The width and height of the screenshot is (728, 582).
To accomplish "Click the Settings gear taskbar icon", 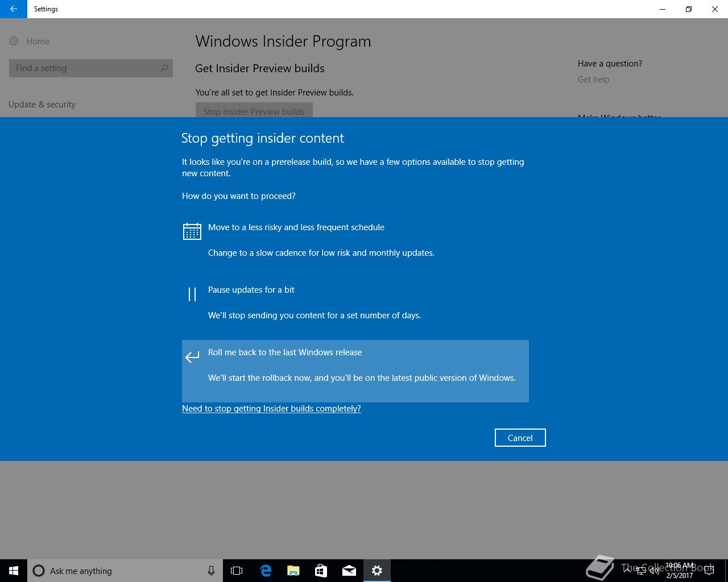I will coord(377,571).
